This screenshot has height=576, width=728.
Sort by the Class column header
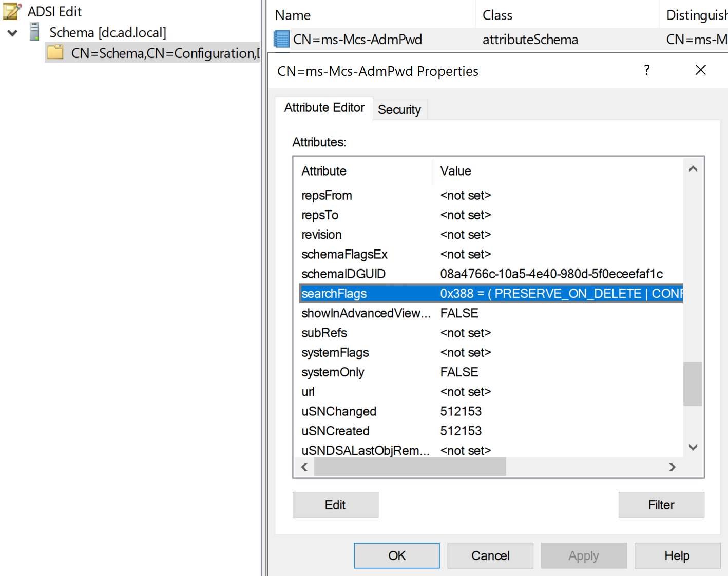click(567, 15)
